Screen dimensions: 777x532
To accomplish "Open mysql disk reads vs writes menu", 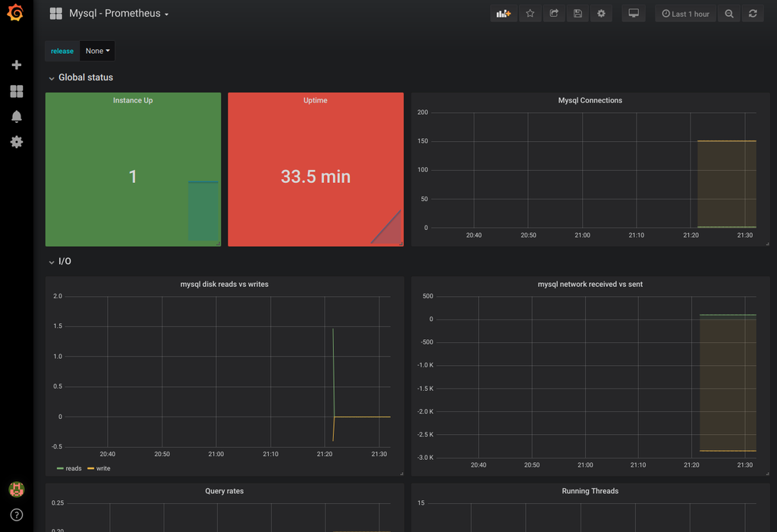I will (x=224, y=284).
